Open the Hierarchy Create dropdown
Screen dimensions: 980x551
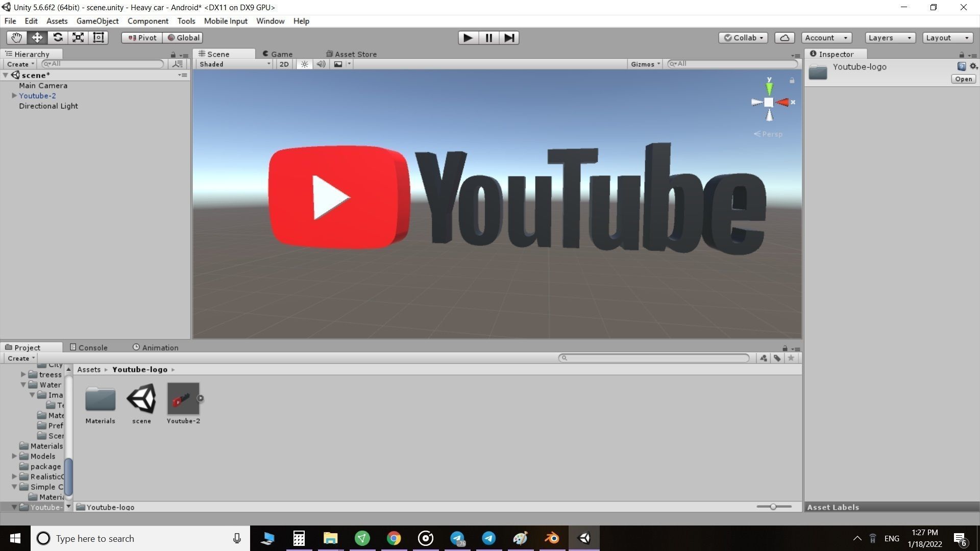[20, 64]
